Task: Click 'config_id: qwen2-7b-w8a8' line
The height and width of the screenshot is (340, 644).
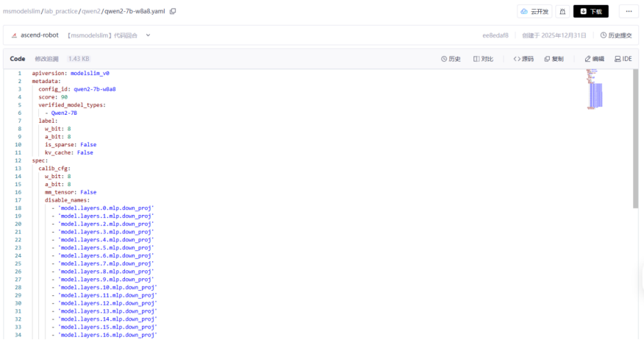Action: (x=77, y=89)
